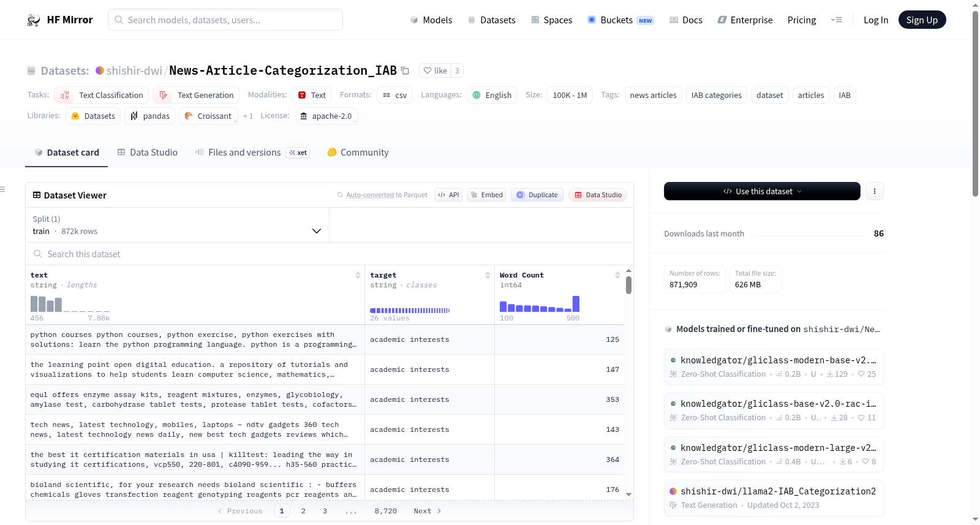
Task: Open the Buckets menu item
Action: pos(620,20)
